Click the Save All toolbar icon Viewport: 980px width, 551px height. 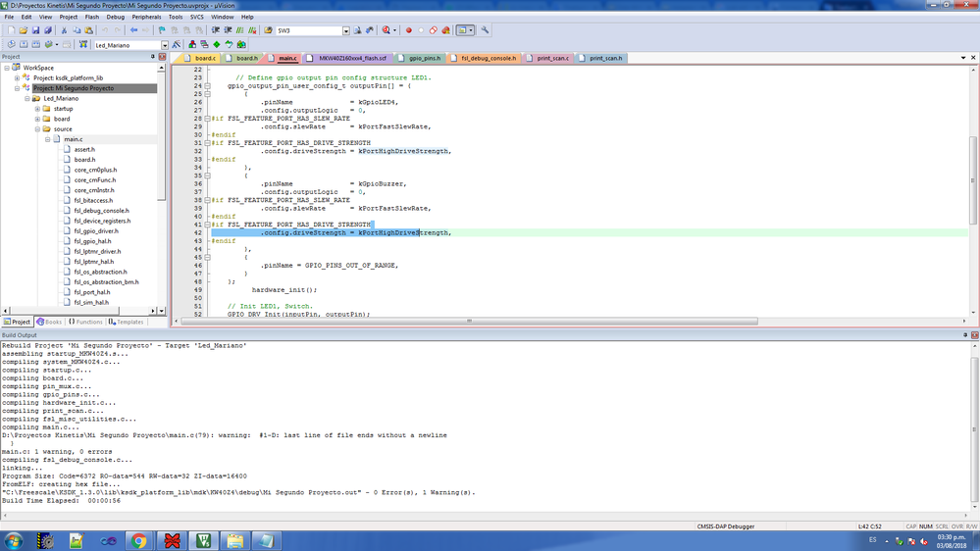pos(48,30)
